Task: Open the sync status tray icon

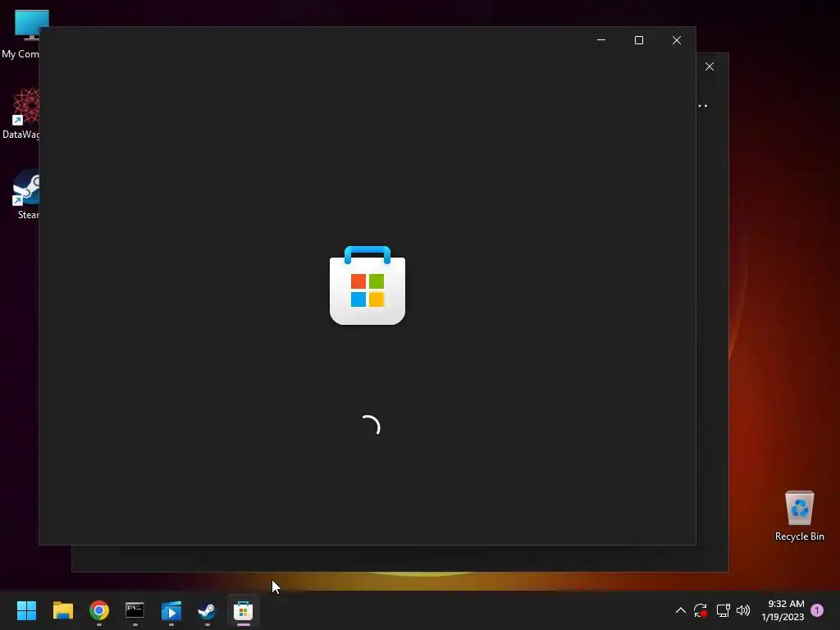Action: pos(701,610)
